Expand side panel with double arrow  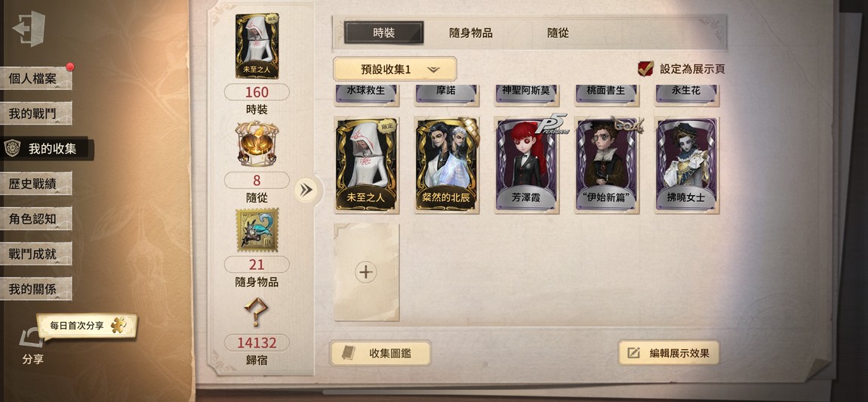306,190
